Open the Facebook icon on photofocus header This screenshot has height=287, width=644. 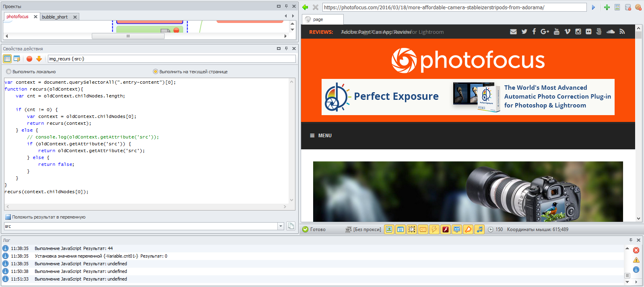click(534, 32)
